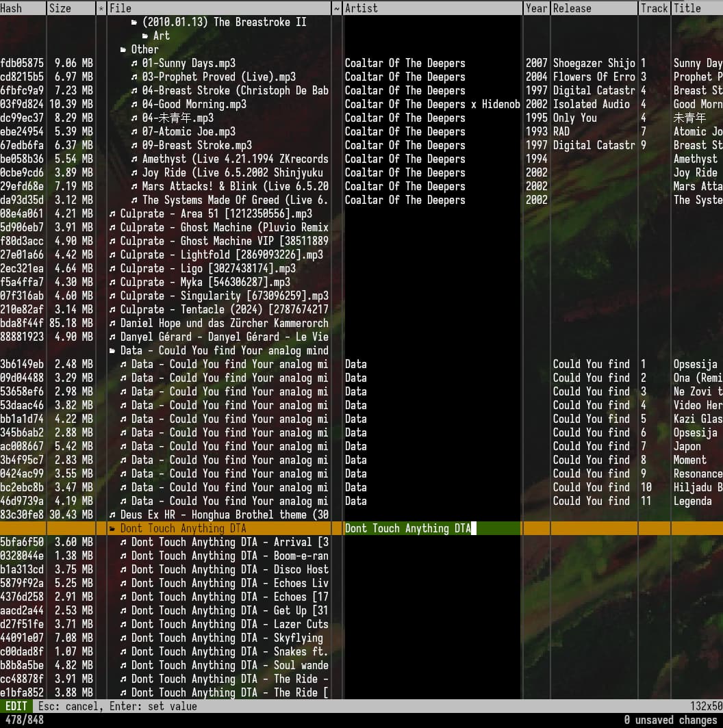
Task: Click the release cell Flowers Of Erro
Action: pos(594,77)
